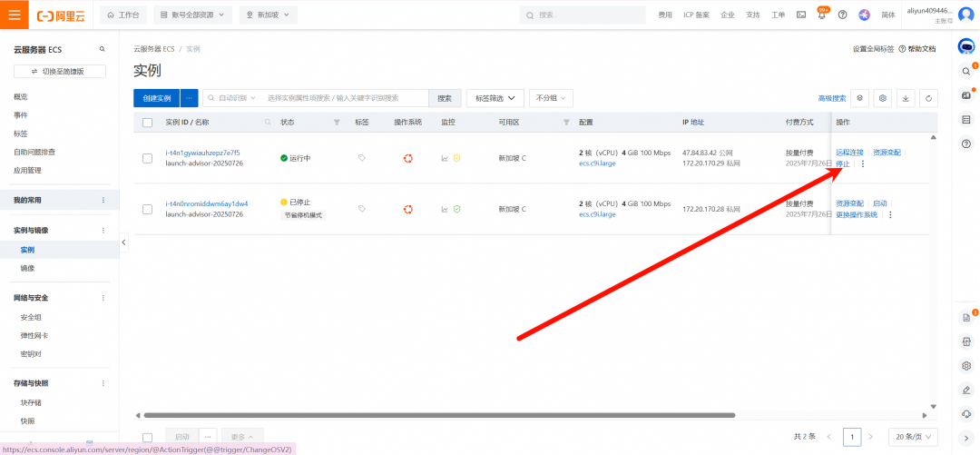Open the robot assistant in right rail

pyautogui.click(x=965, y=46)
